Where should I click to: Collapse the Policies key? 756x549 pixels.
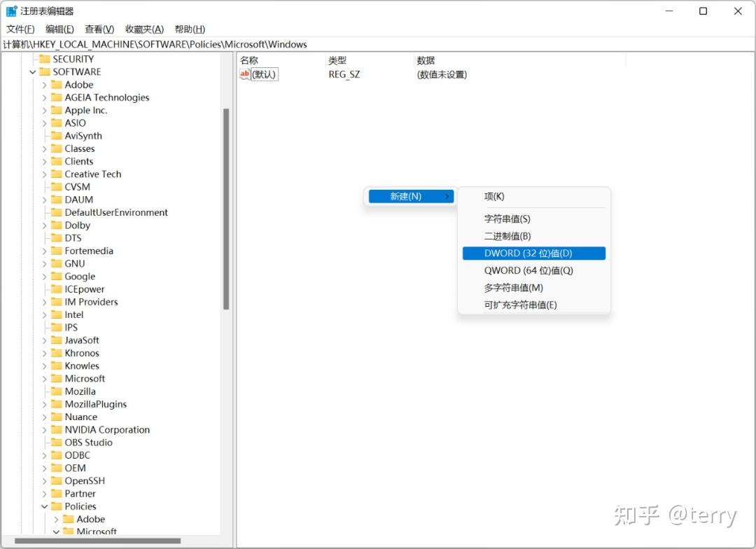(45, 506)
